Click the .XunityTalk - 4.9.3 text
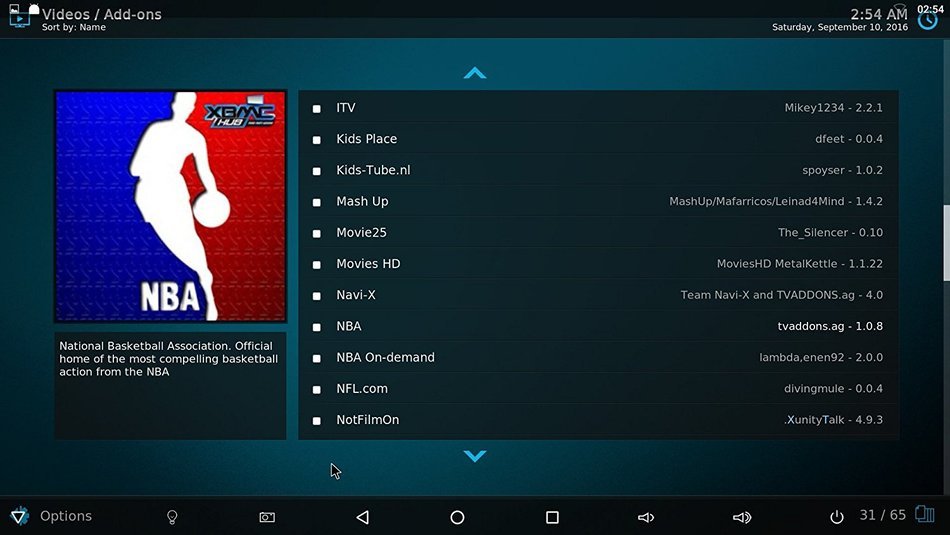950x535 pixels. click(x=833, y=420)
